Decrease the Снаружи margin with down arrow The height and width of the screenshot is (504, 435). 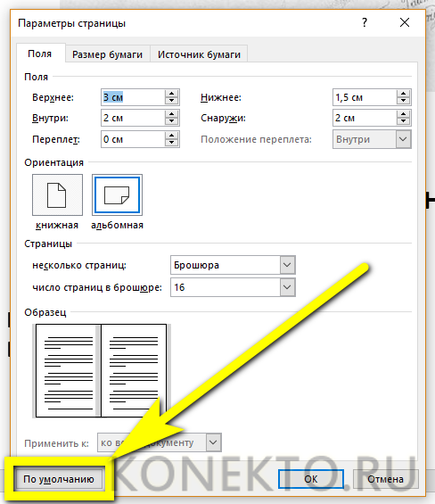tap(403, 121)
